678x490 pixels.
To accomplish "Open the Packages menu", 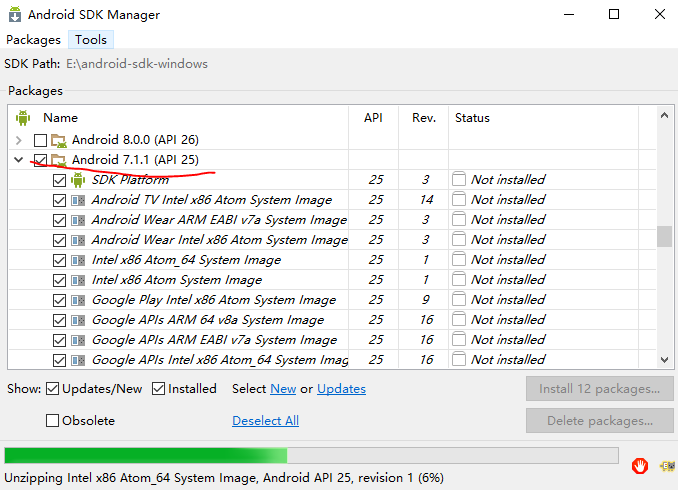I will click(33, 40).
